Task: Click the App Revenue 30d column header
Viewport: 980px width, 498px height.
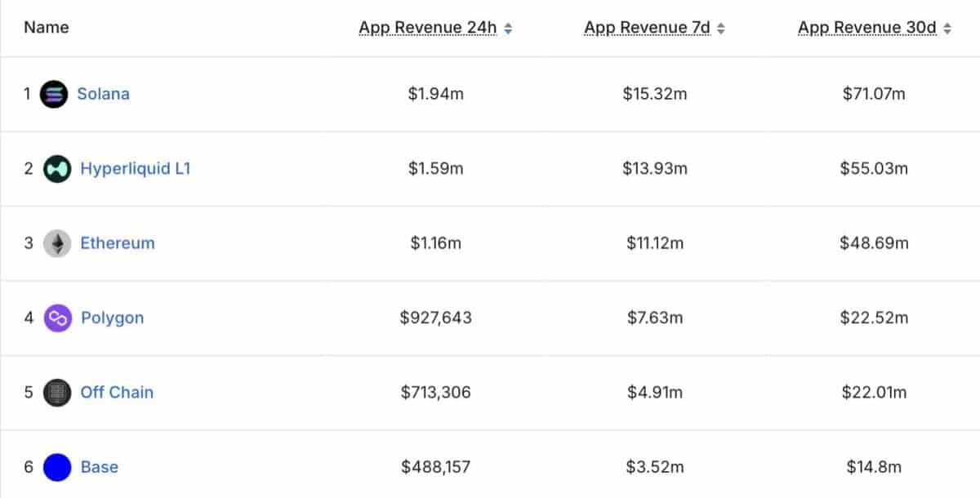Action: coord(866,28)
